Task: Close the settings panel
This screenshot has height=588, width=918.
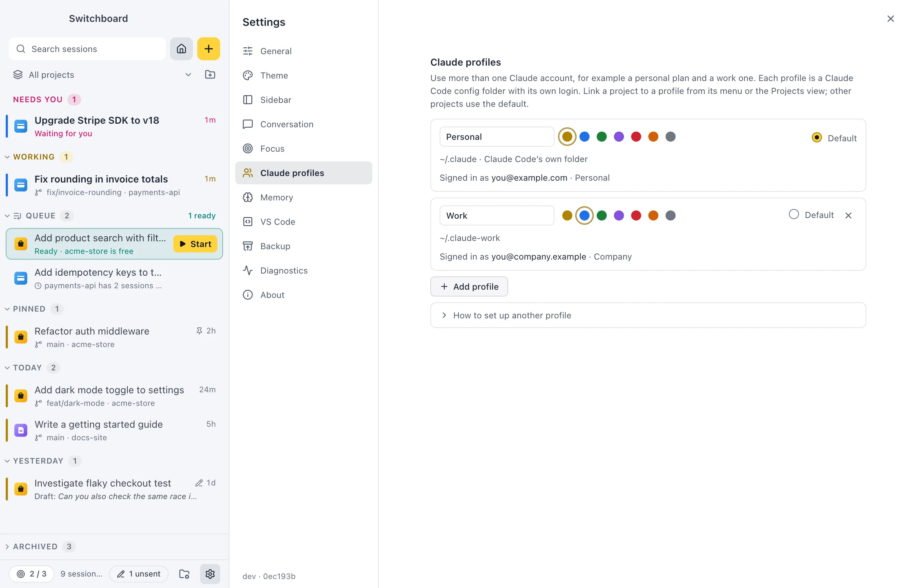Action: point(890,19)
